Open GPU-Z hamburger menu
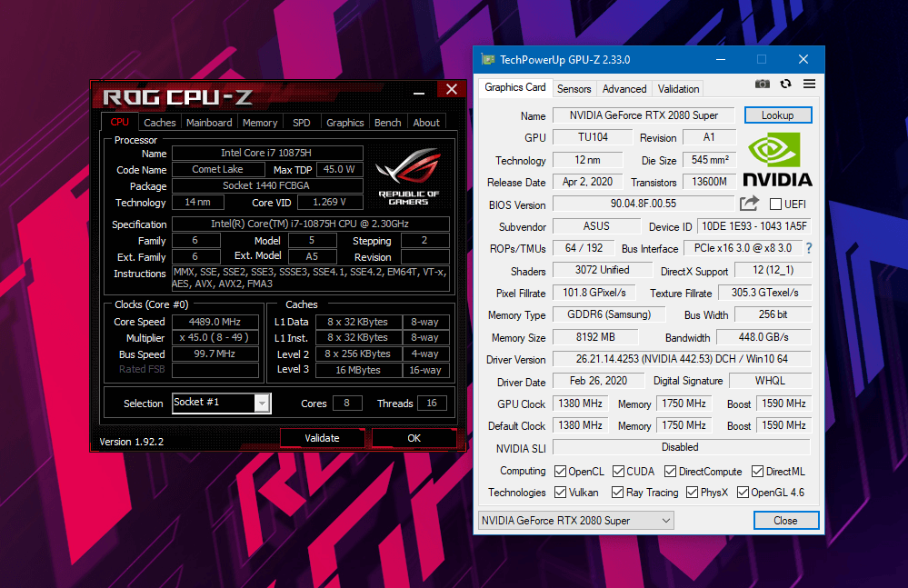The image size is (908, 588). (808, 83)
